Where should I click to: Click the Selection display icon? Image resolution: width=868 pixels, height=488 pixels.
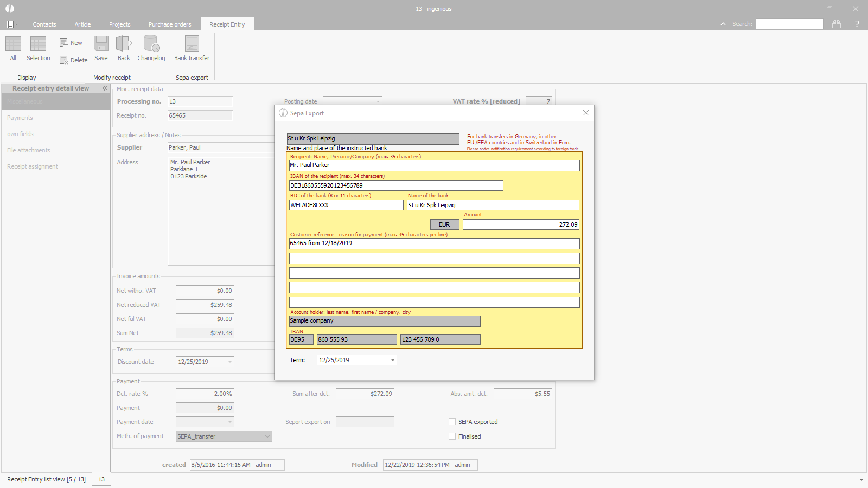[38, 48]
